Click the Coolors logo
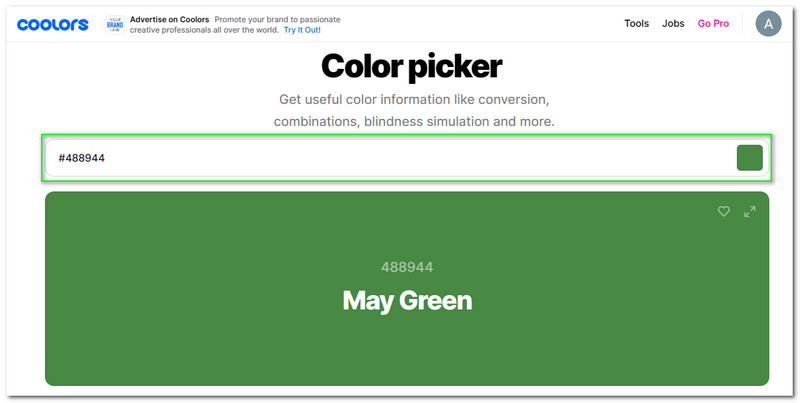Viewport: 800px width, 403px height. click(52, 24)
